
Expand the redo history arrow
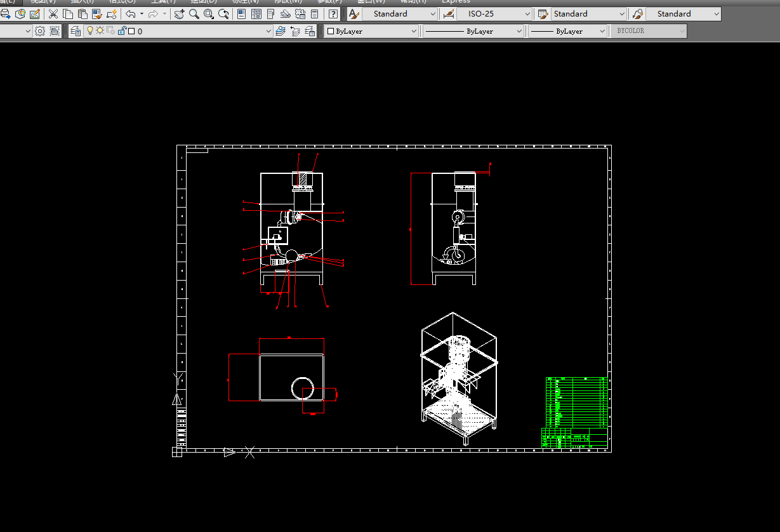point(164,14)
